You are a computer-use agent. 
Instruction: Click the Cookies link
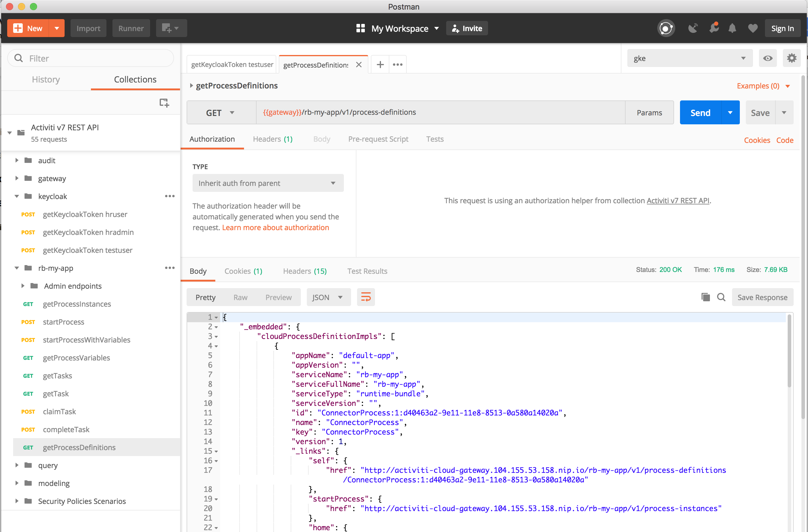point(757,140)
